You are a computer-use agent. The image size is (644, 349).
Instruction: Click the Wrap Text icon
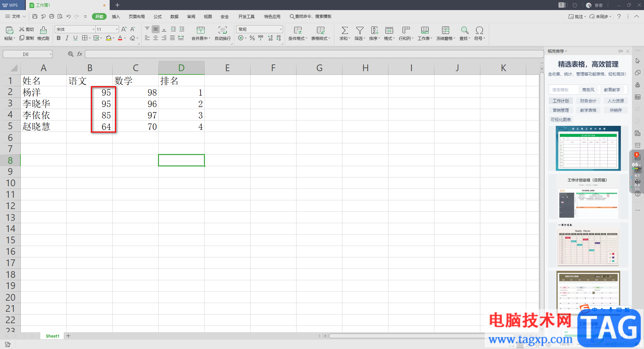click(x=223, y=30)
